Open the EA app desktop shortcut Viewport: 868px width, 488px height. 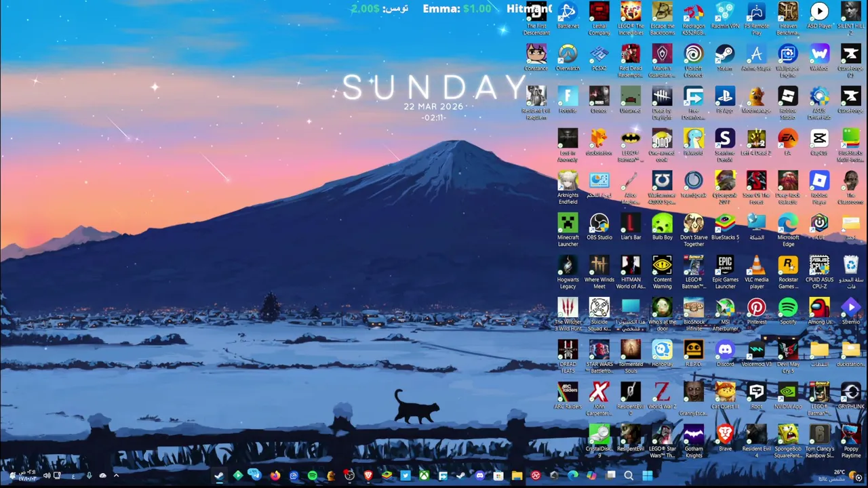pos(787,143)
